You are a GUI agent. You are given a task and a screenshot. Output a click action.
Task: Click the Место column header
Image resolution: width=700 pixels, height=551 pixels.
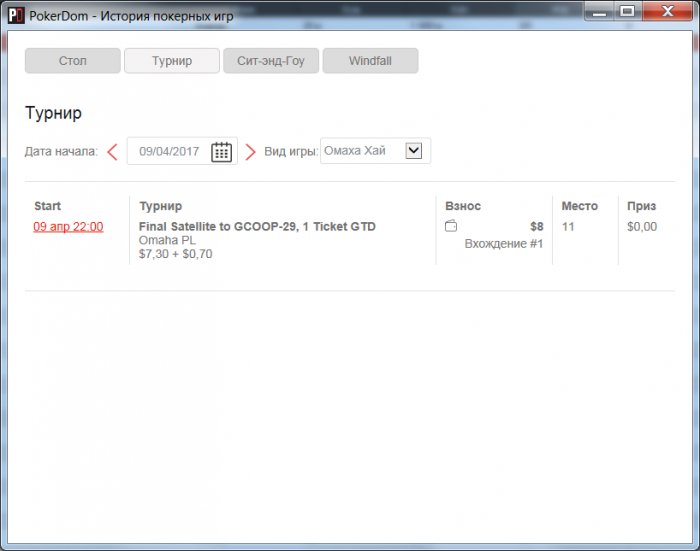click(579, 206)
